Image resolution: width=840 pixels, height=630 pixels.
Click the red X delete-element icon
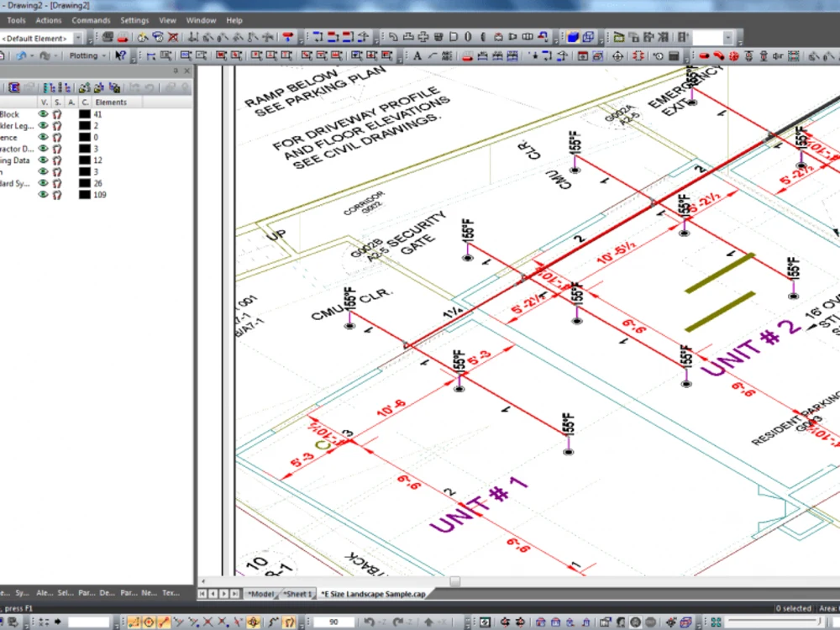coord(173,37)
